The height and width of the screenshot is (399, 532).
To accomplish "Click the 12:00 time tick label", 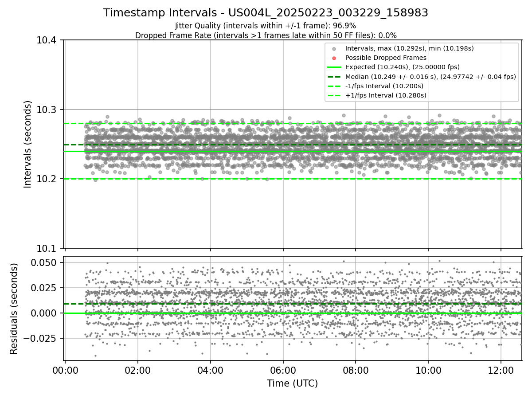I will 501,370.
